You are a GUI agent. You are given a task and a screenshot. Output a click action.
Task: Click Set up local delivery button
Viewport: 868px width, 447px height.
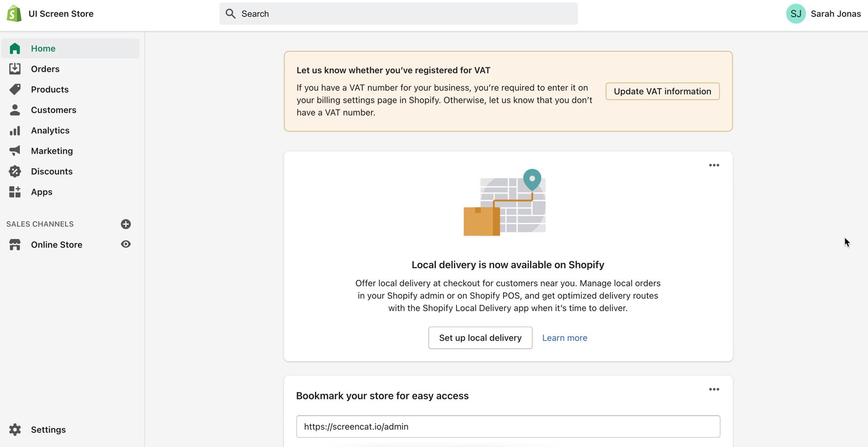[480, 338]
